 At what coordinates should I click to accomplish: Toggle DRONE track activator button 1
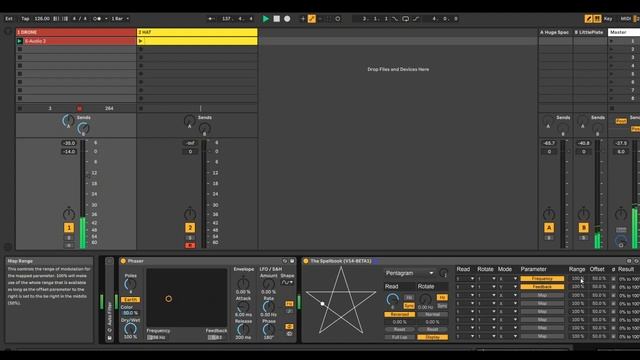69,228
